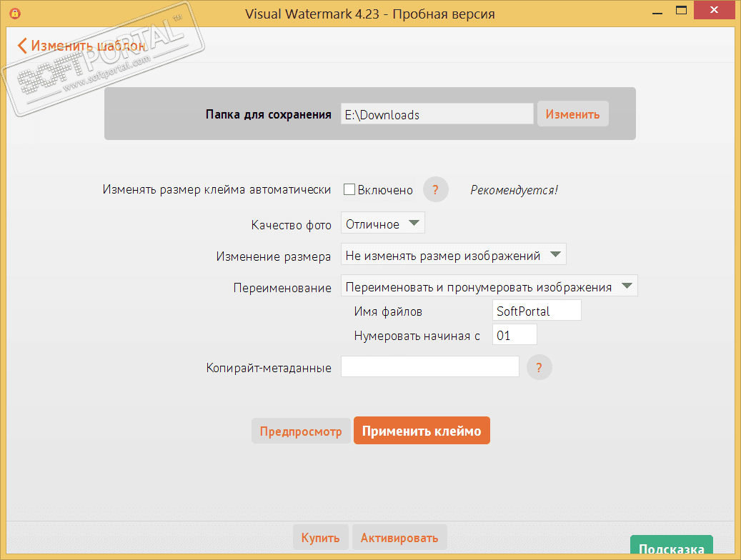
Task: Click the Купить button
Action: (x=320, y=537)
